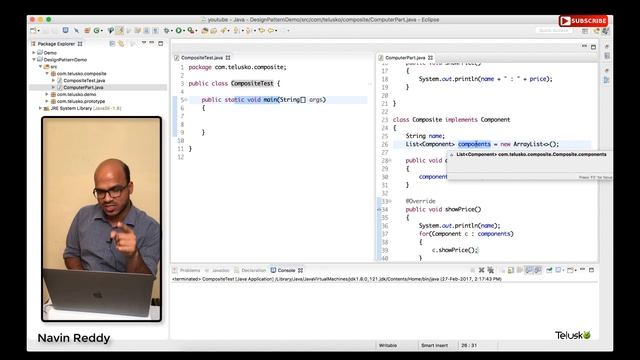
Task: Click the Open Perspective icon
Action: 585,31
